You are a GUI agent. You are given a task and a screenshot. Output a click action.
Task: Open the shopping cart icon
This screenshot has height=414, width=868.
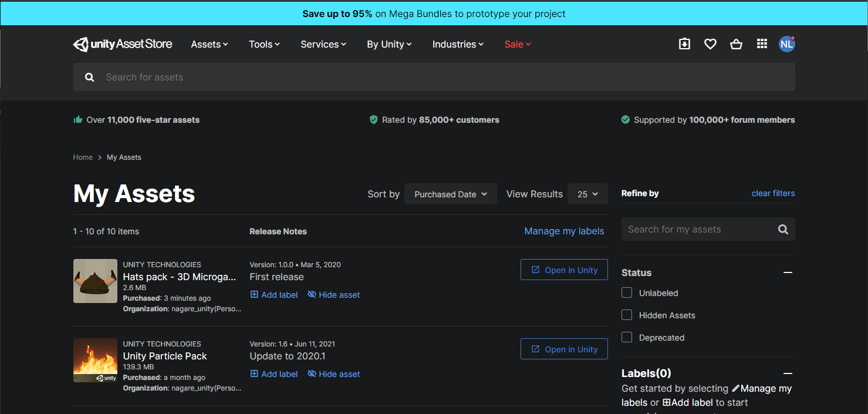pos(736,44)
